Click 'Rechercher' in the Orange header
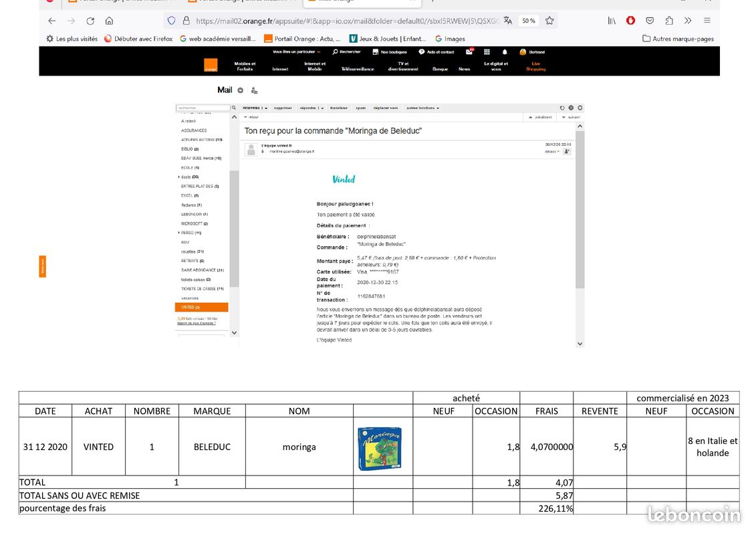 coord(347,51)
